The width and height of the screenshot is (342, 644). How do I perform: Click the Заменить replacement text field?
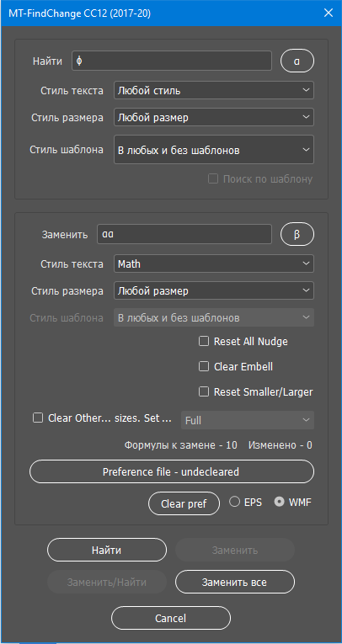coord(184,235)
